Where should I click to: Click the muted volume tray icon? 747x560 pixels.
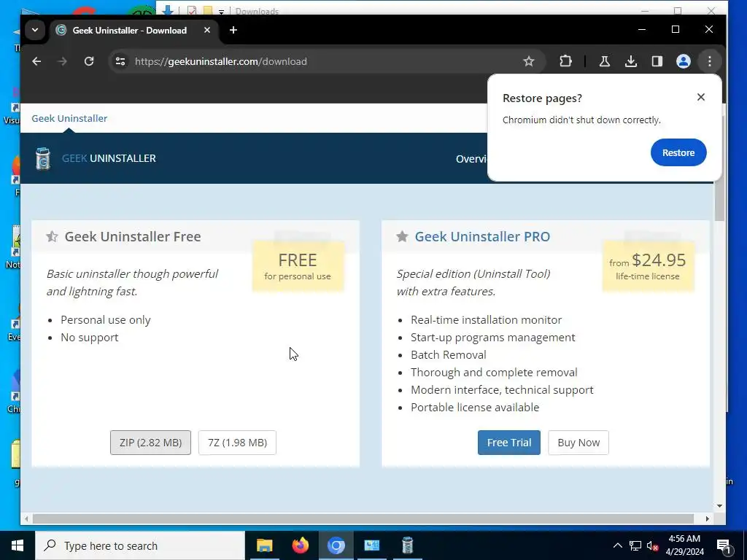point(653,545)
